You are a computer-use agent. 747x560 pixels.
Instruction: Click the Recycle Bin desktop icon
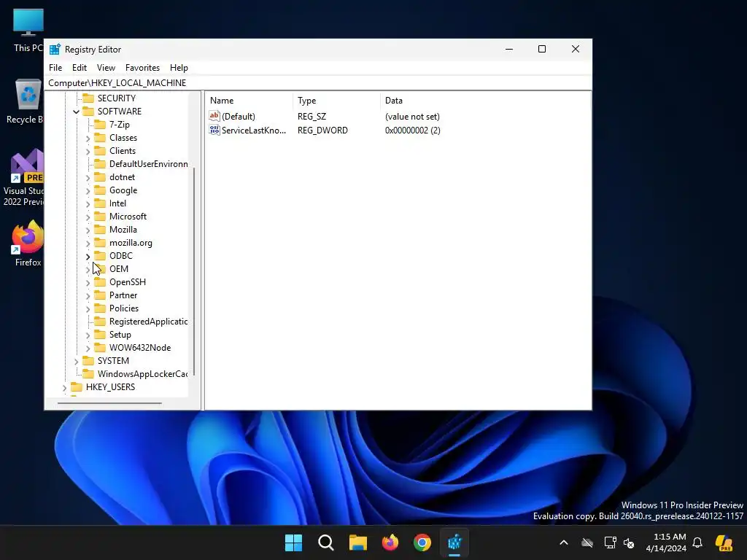(x=24, y=101)
